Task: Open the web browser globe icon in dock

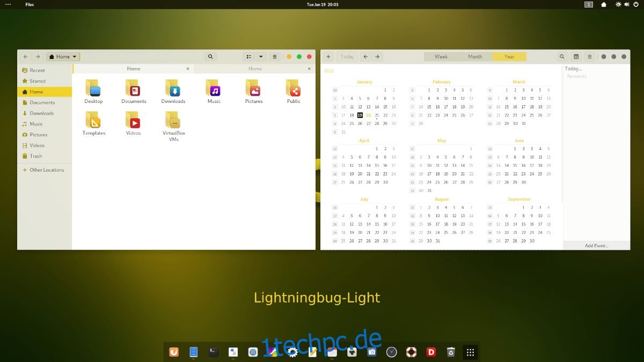Action: point(253,352)
